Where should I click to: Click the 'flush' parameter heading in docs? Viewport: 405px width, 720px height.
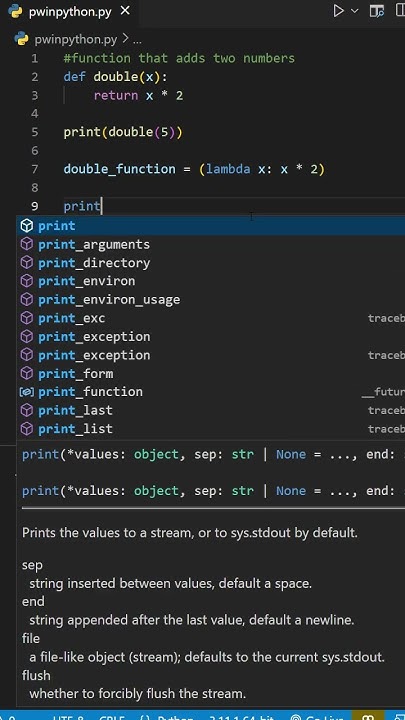(36, 675)
